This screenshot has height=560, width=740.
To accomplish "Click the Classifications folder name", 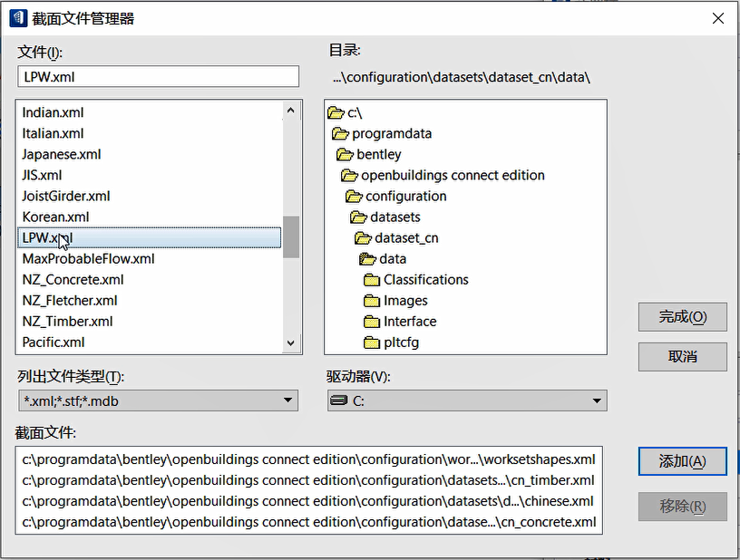I will (426, 279).
